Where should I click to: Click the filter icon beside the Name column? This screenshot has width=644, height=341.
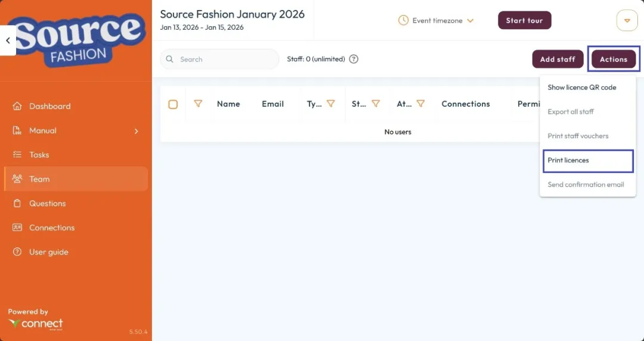(x=198, y=104)
